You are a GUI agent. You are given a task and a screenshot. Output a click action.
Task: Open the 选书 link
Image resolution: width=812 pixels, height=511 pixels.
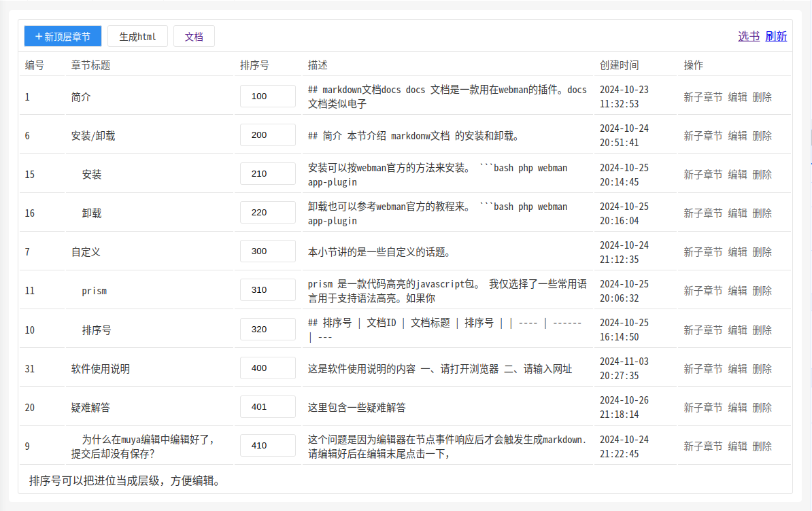748,36
